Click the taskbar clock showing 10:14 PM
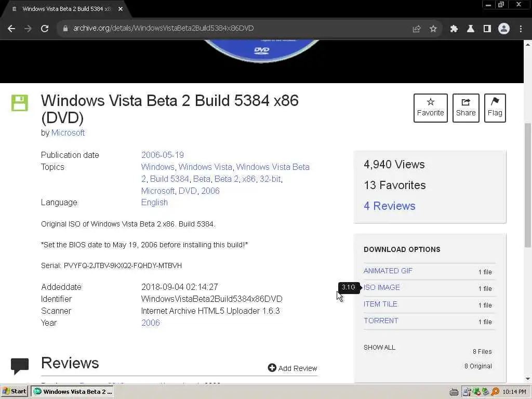The width and height of the screenshot is (532, 399). click(x=514, y=392)
